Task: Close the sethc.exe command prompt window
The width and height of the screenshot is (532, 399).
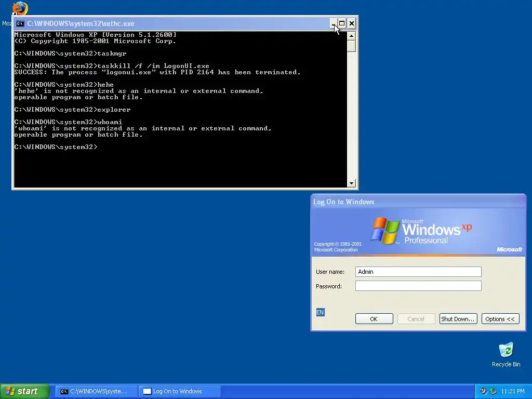Action: point(352,23)
